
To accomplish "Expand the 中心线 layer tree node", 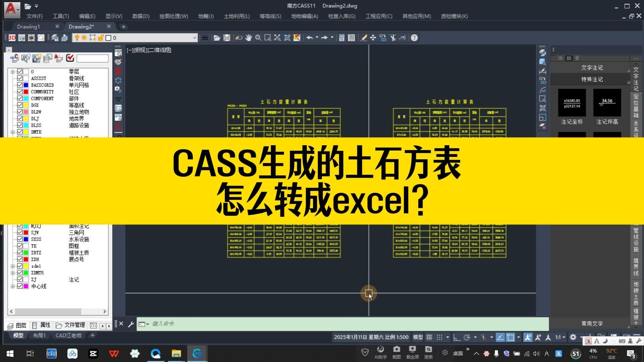I will (x=13, y=286).
